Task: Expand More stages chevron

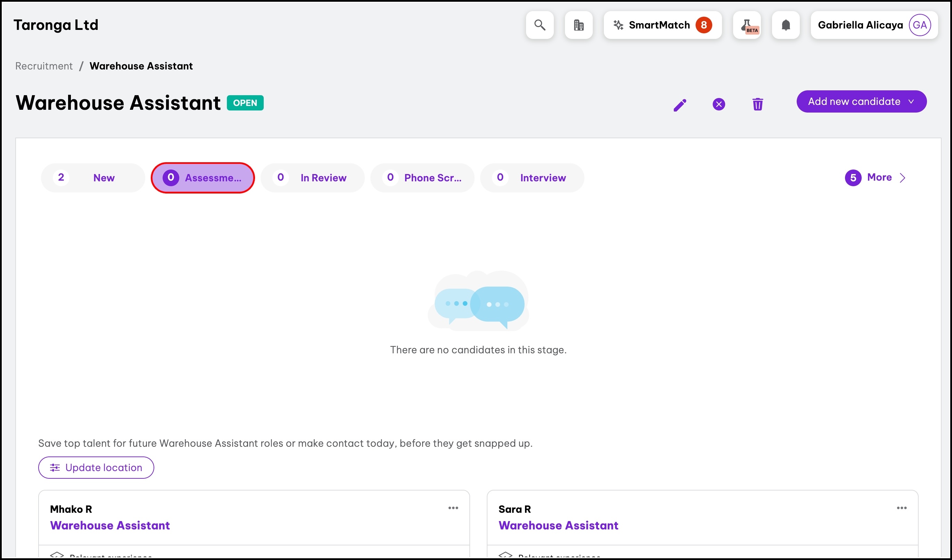Action: [902, 178]
